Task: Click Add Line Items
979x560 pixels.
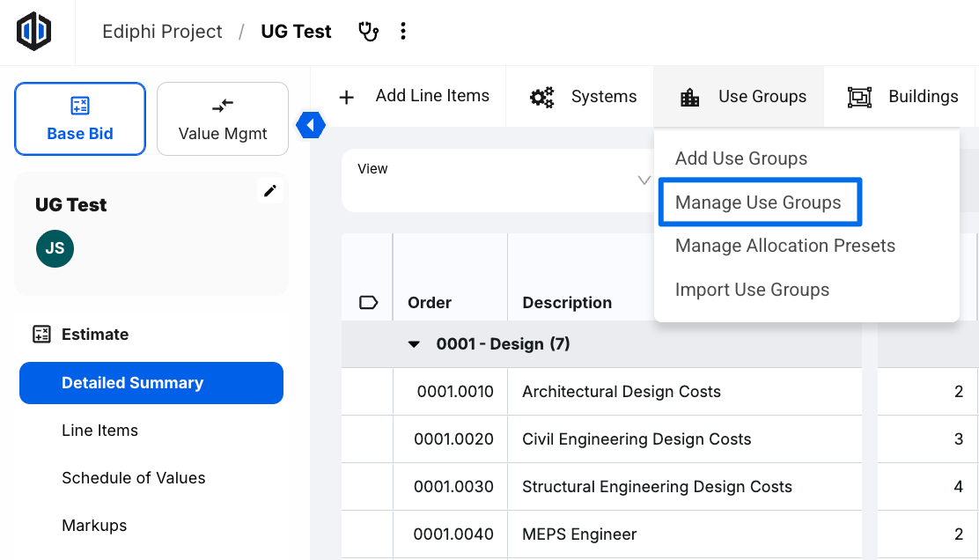Action: [432, 95]
